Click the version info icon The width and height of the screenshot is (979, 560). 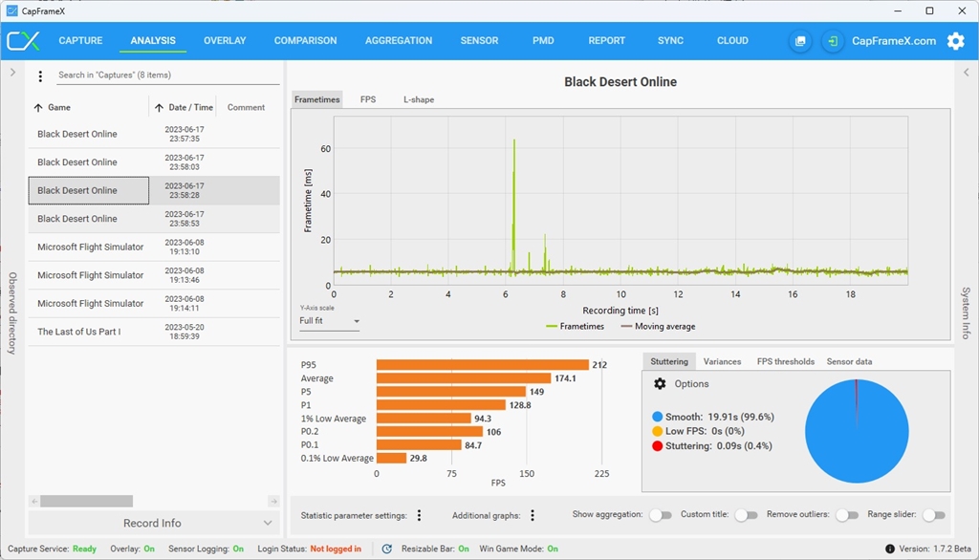click(x=890, y=549)
